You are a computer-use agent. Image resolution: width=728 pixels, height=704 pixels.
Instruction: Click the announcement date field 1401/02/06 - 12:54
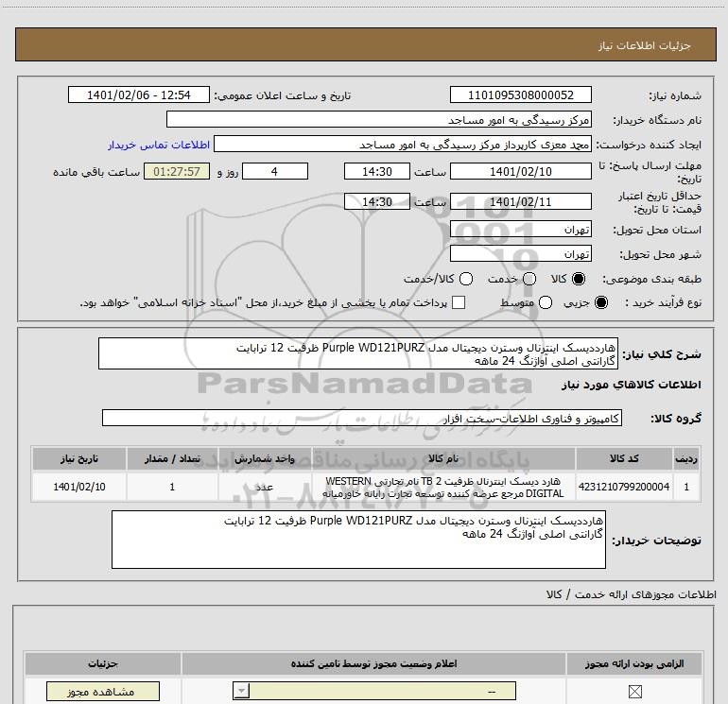tap(139, 94)
